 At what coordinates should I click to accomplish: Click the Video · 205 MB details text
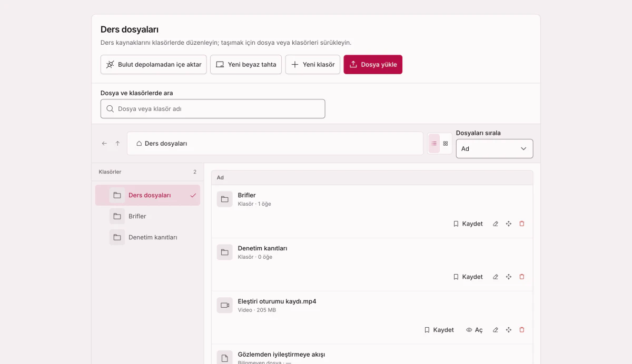pyautogui.click(x=257, y=310)
